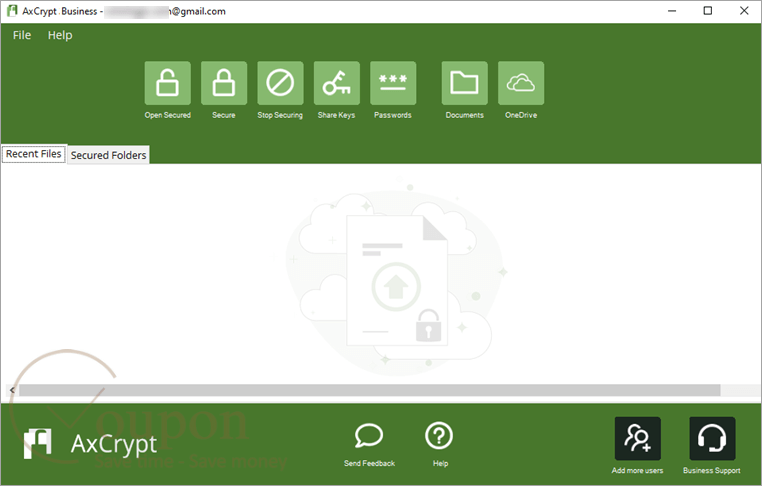Image resolution: width=762 pixels, height=486 pixels.
Task: Open the OneDrive cloud icon
Action: click(520, 83)
